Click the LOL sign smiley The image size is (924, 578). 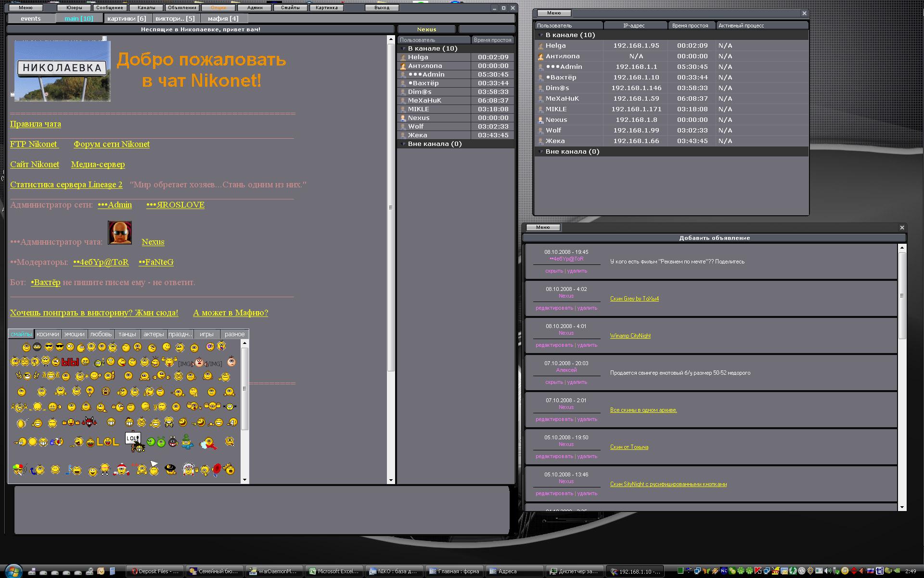(x=133, y=441)
